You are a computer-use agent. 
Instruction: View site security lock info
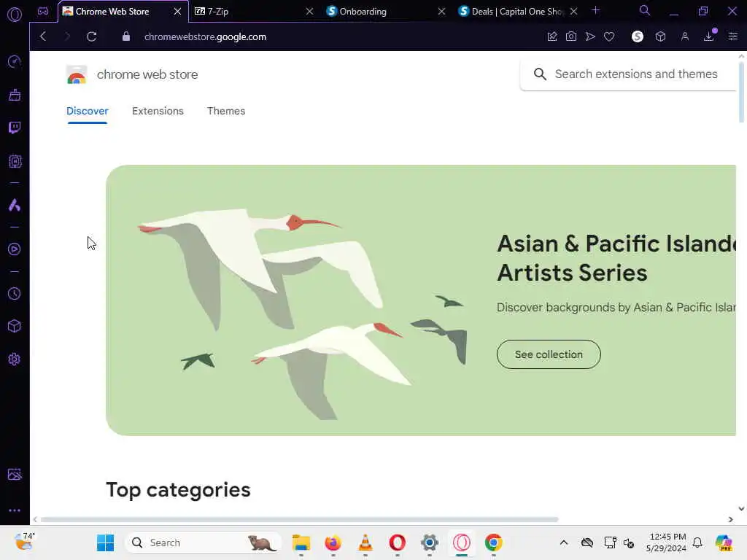[x=125, y=36]
